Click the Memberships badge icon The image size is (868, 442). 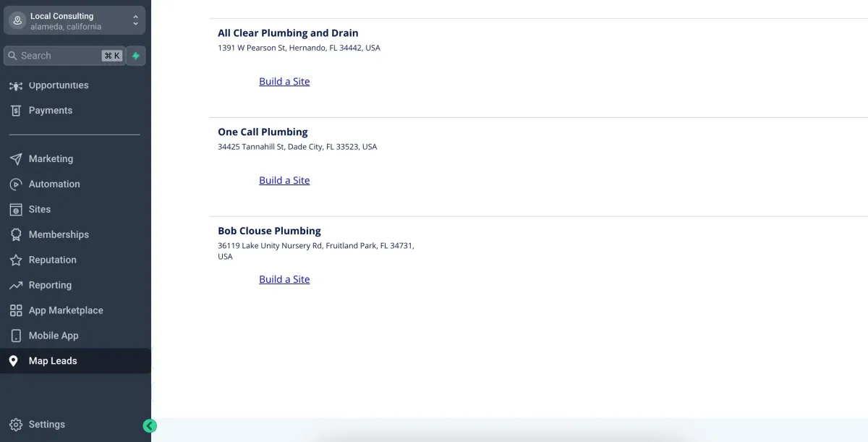coord(16,235)
